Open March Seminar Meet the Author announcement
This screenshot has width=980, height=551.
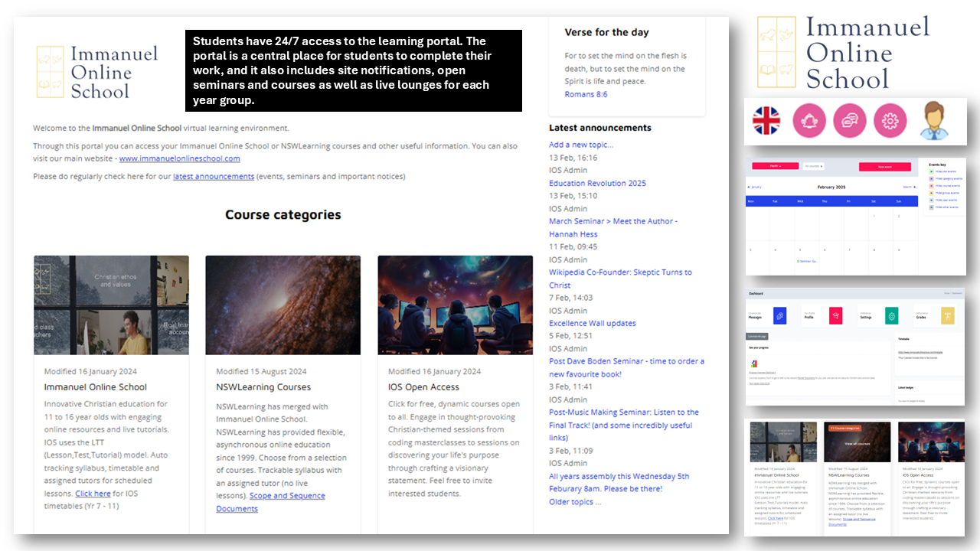[613, 227]
